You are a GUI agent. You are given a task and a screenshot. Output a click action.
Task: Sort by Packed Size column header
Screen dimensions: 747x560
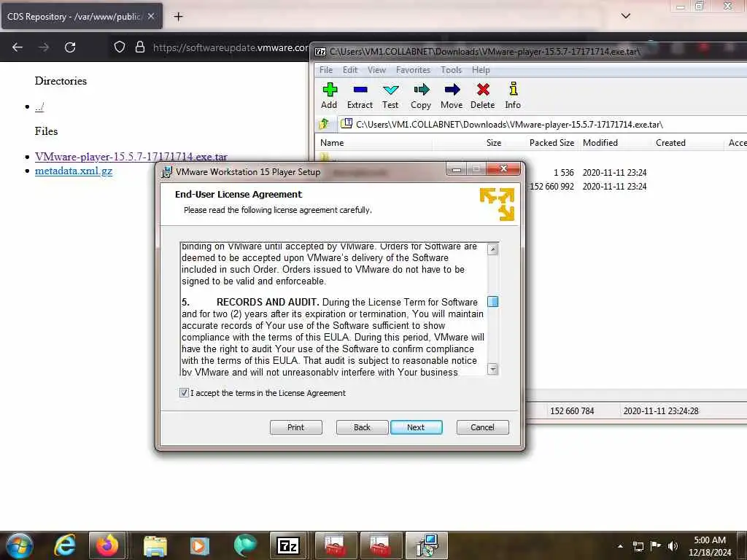click(542, 143)
